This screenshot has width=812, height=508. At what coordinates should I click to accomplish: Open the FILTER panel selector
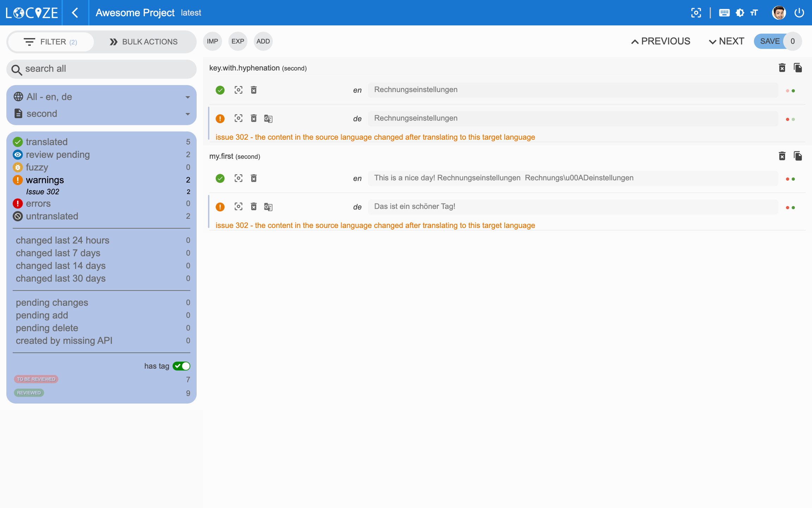tap(51, 42)
